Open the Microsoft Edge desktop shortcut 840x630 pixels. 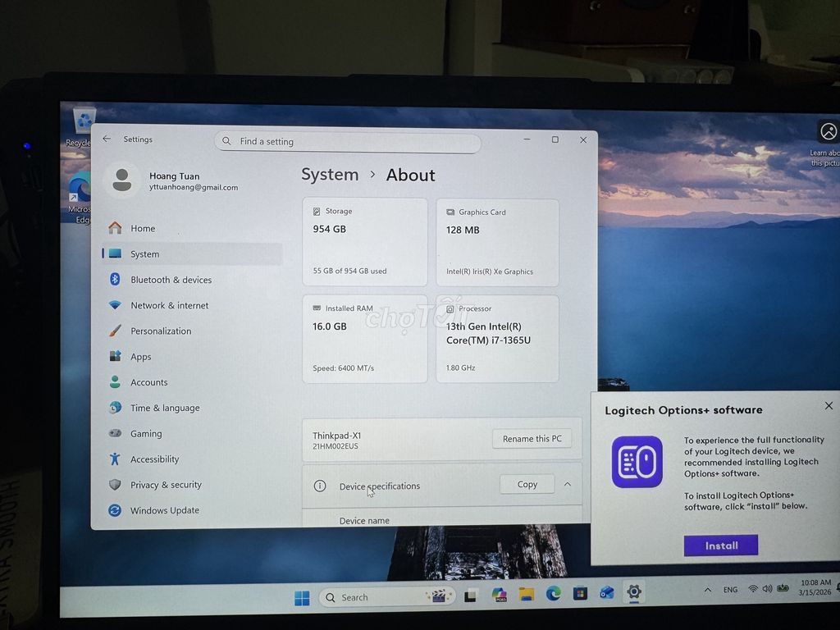[x=80, y=199]
